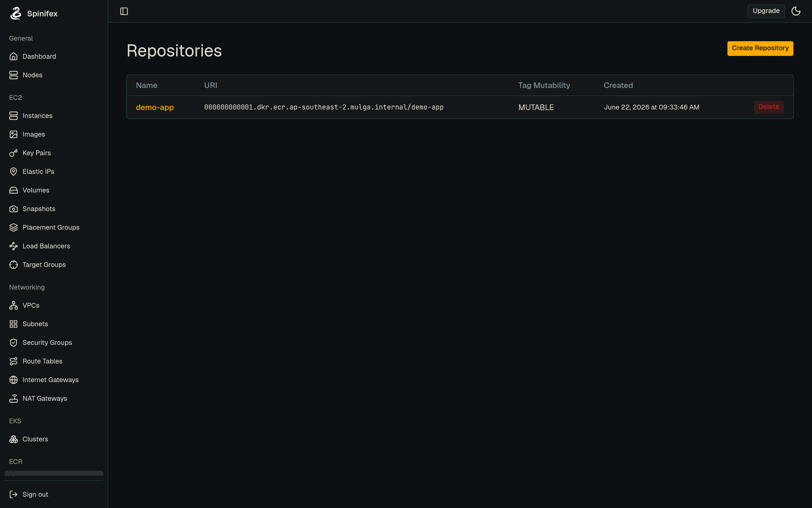This screenshot has width=812, height=508.
Task: Open Instances in the sidebar
Action: coord(54,116)
